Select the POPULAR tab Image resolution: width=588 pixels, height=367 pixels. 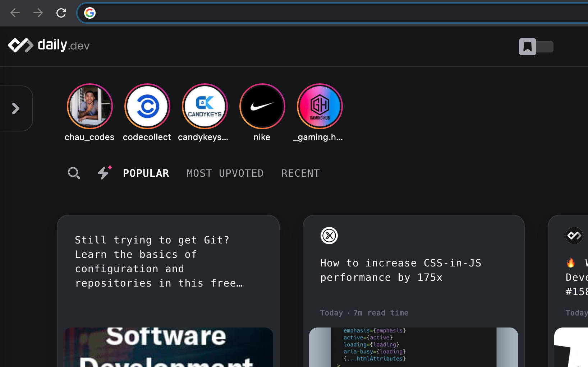[146, 173]
